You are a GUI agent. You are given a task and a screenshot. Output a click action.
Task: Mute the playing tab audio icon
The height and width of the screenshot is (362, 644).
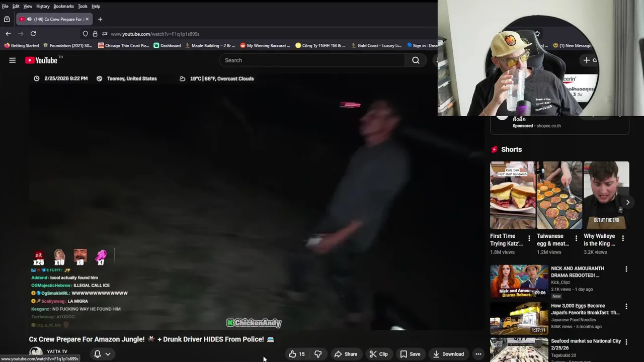coord(29,19)
